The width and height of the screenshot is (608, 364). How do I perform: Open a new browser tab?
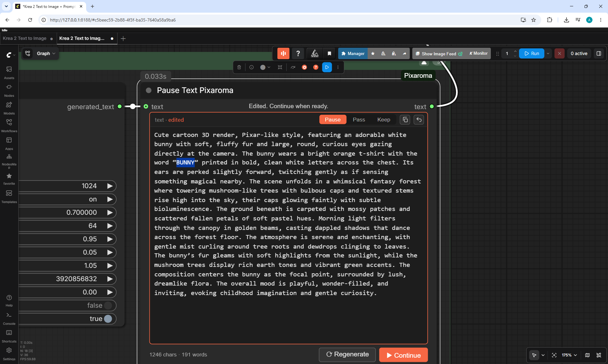pyautogui.click(x=92, y=6)
